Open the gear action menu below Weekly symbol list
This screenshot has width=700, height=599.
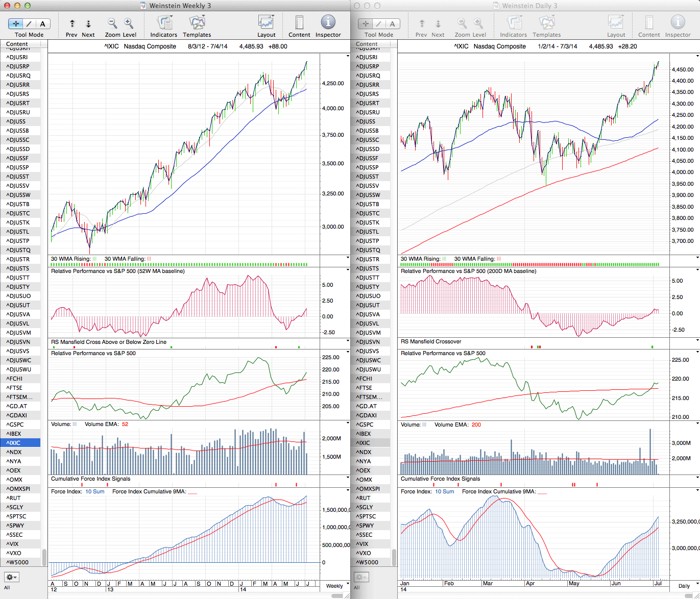click(11, 577)
